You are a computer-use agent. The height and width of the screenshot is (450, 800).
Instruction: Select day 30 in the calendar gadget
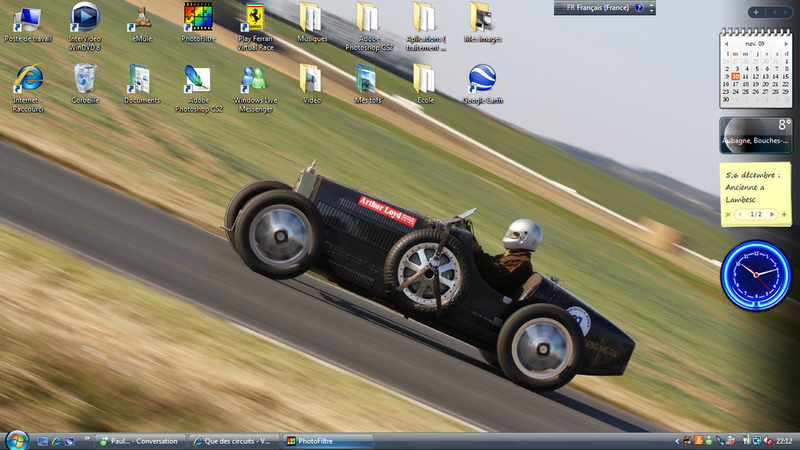pyautogui.click(x=726, y=99)
